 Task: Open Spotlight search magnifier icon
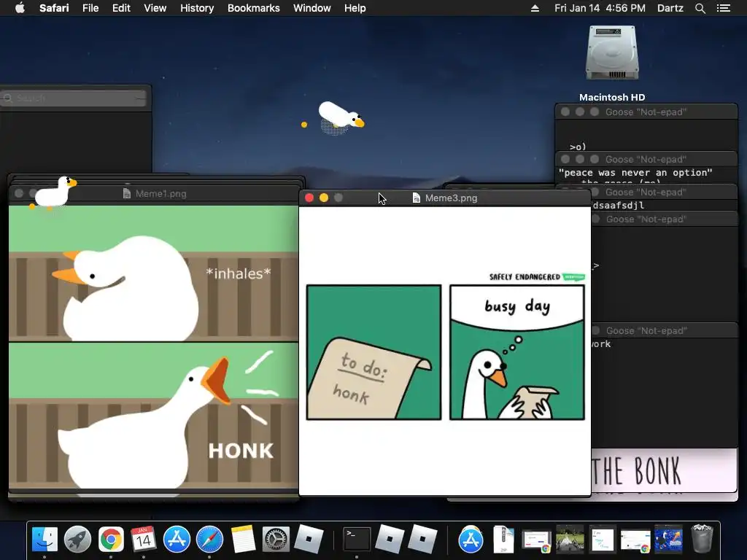pyautogui.click(x=700, y=8)
